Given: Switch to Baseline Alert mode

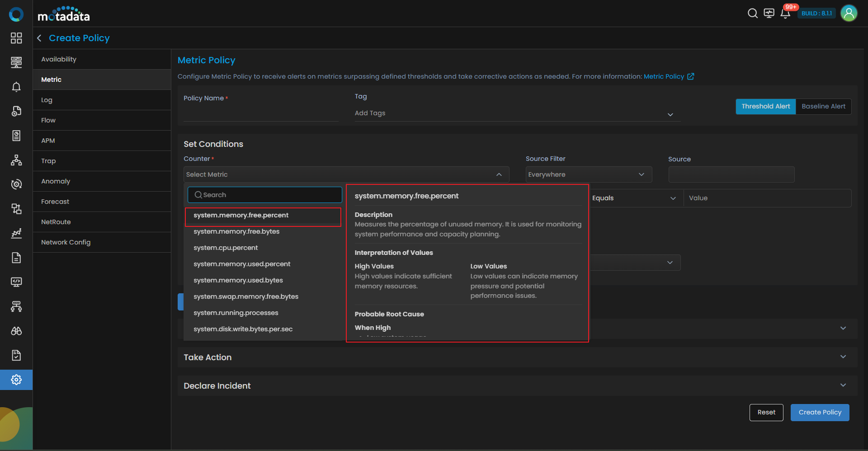Looking at the screenshot, I should pos(823,107).
